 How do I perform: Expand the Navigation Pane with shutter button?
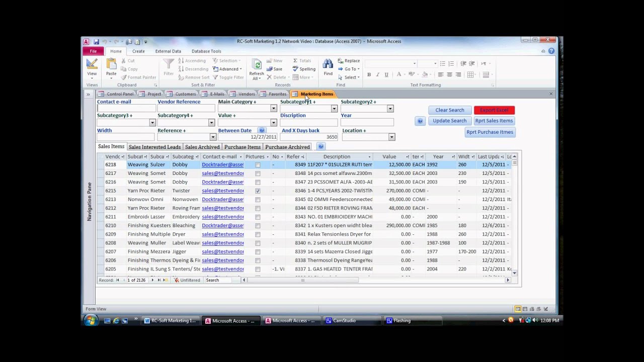[88, 94]
